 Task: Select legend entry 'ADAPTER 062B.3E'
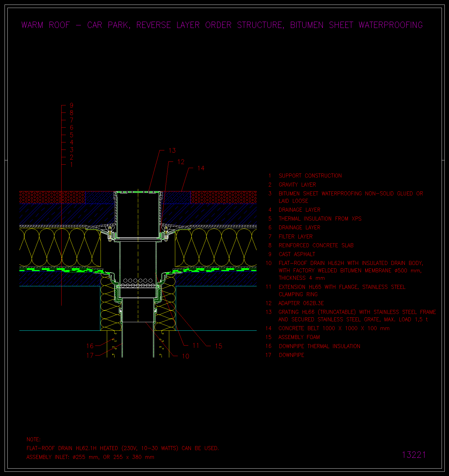pyautogui.click(x=301, y=303)
